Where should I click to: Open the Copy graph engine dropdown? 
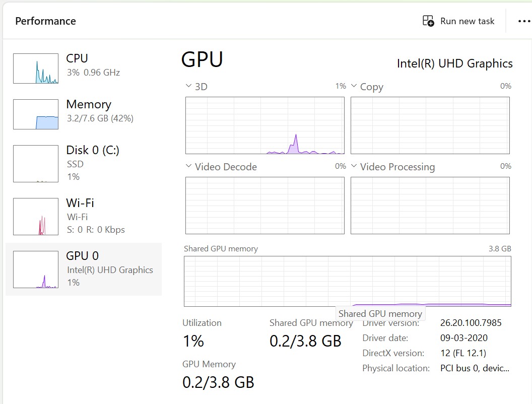[354, 87]
